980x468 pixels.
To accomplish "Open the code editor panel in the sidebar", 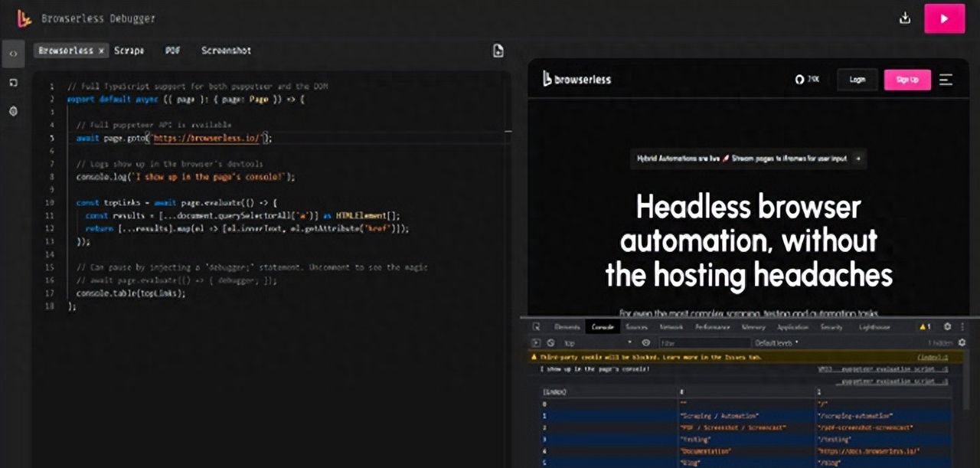I will 12,54.
